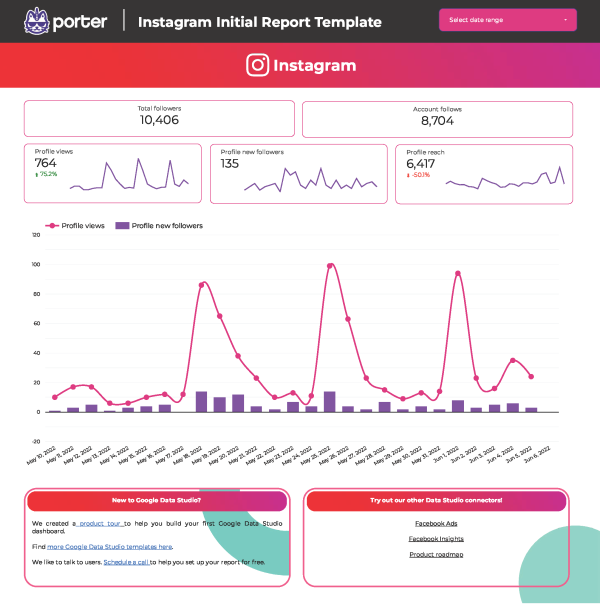Viewport: 600px width, 604px height.
Task: Click the May 25 new followers bar
Action: 330,402
